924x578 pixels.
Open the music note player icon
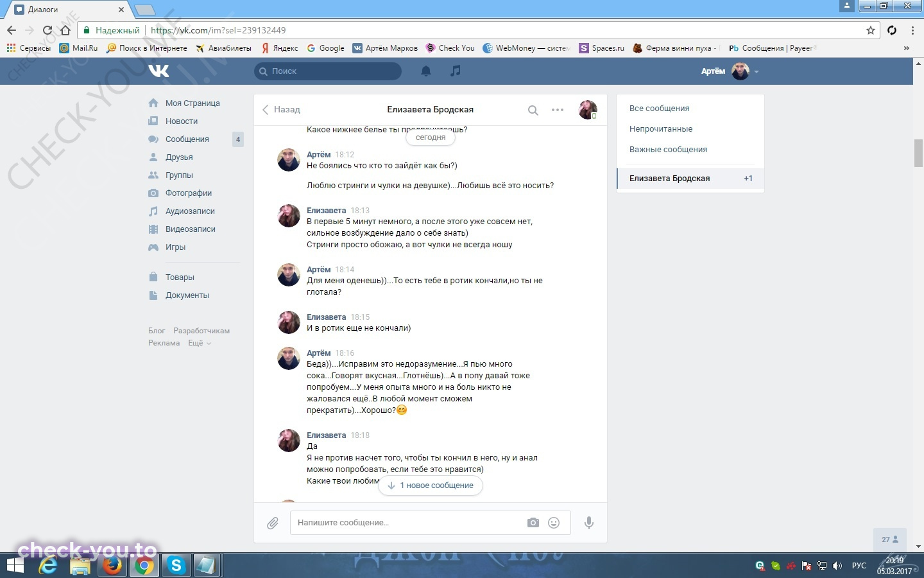[x=456, y=71]
